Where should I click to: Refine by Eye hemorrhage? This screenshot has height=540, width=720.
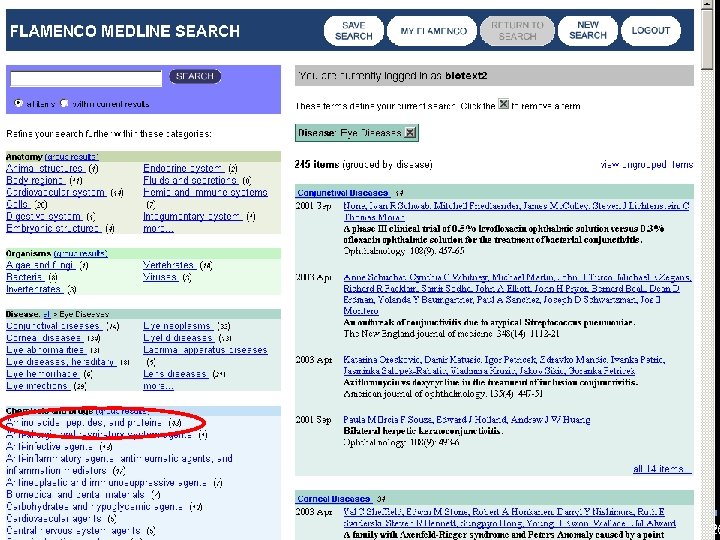43,373
